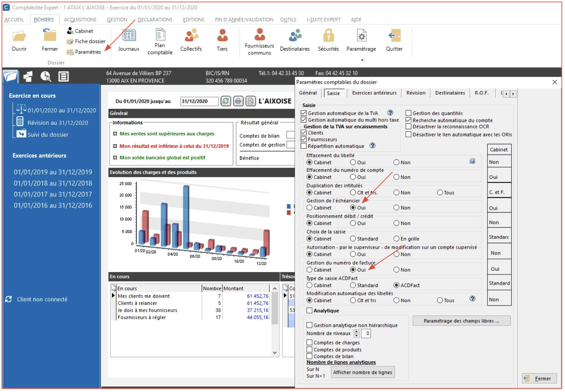The width and height of the screenshot is (565, 392).
Task: Click the red legend swatch of the chart
Action: 289,212
